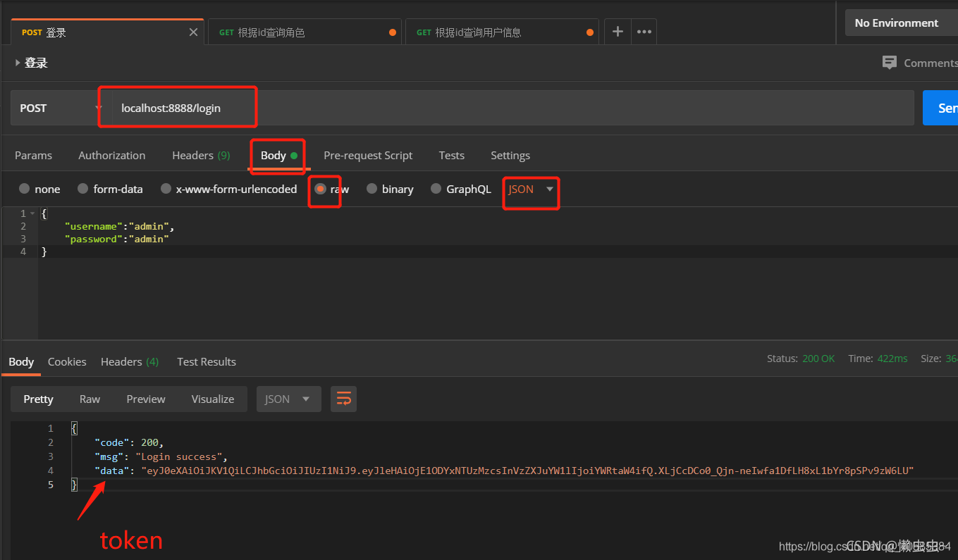This screenshot has height=560, width=958.
Task: Open the response Cookies tab
Action: coord(67,361)
